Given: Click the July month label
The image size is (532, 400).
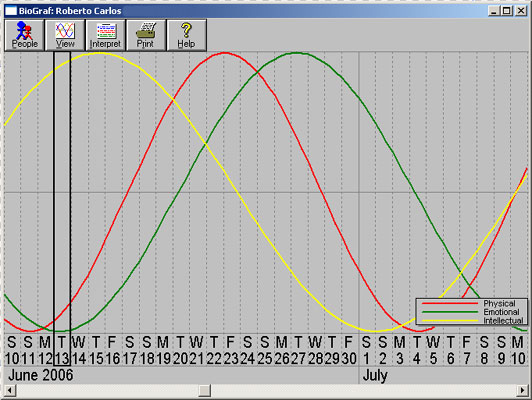Looking at the screenshot, I should (375, 376).
